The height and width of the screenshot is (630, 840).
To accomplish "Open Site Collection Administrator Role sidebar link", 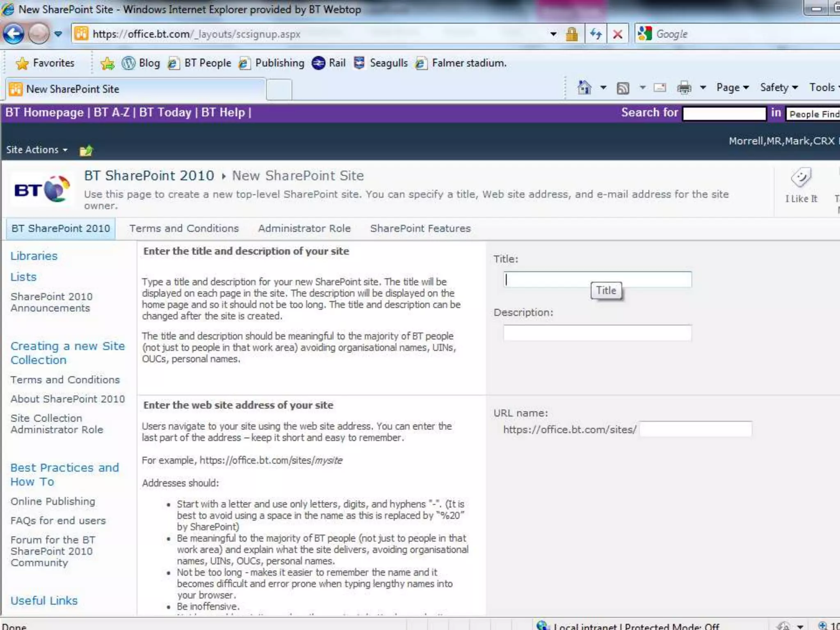I will tap(57, 424).
